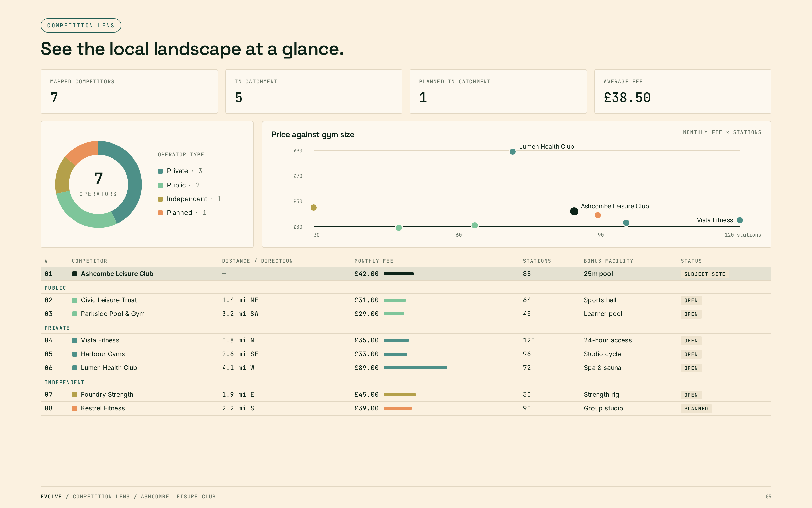Click the Lumen Health Club scatter point

coord(512,152)
